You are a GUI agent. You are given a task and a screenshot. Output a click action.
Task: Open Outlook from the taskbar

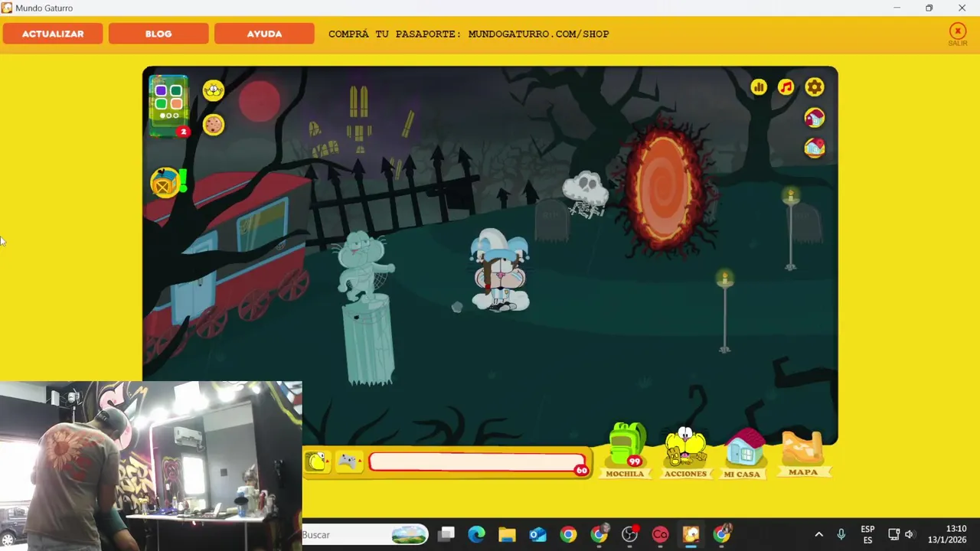[537, 534]
